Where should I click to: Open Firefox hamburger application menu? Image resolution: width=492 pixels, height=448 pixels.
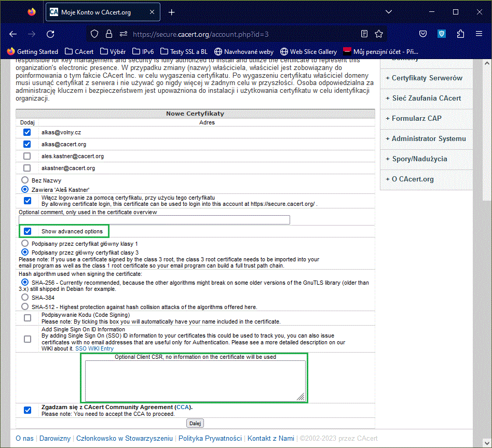pos(479,34)
